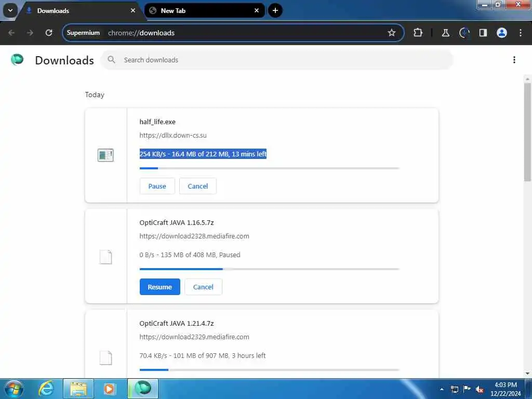Toggle the side panel icon
The height and width of the screenshot is (399, 532).
[483, 33]
